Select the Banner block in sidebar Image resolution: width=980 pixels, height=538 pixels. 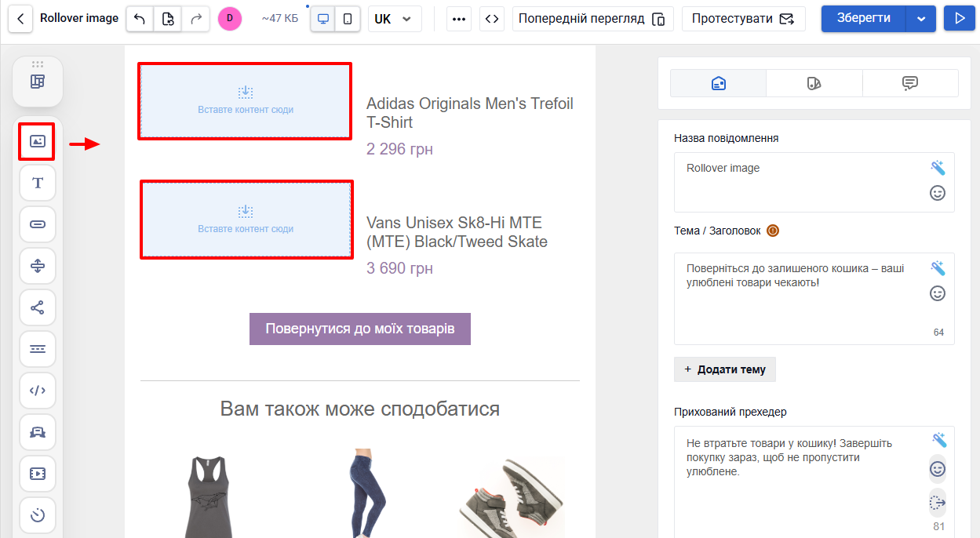click(x=38, y=432)
